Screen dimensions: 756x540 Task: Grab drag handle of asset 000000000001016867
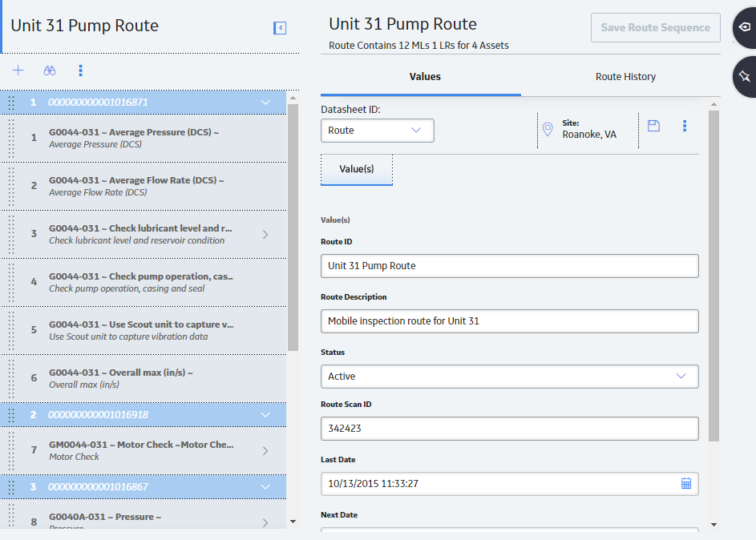pos(11,486)
